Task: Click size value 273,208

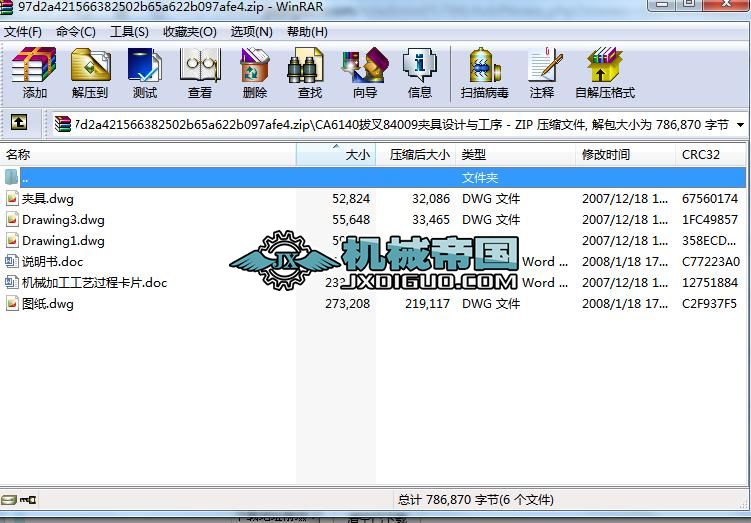Action: click(x=348, y=304)
